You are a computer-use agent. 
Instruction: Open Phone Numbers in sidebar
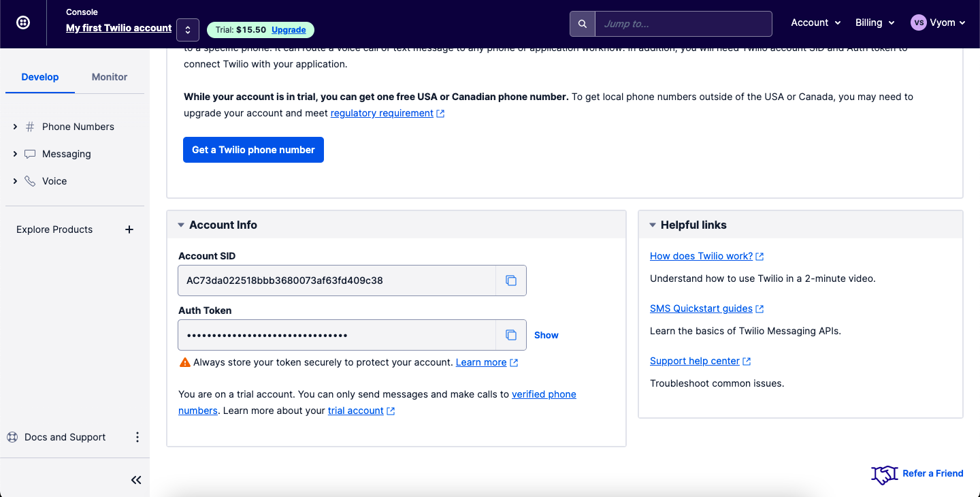[78, 127]
